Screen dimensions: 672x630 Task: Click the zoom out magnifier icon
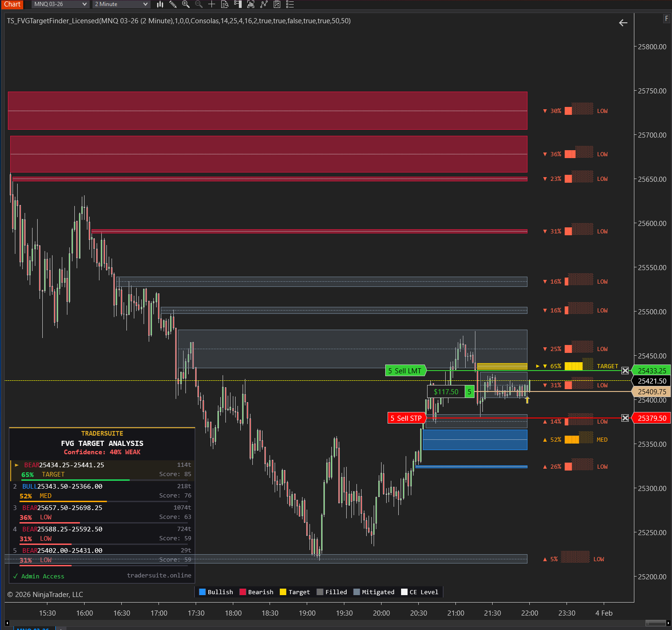199,4
